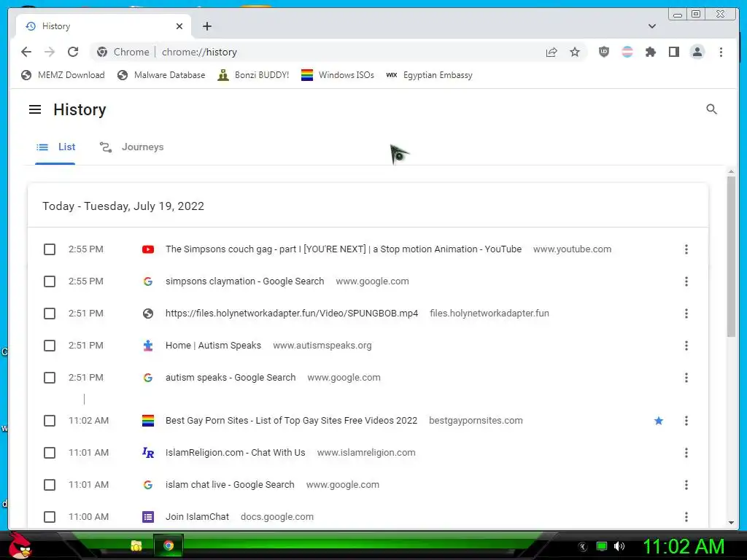The width and height of the screenshot is (747, 560).
Task: Open the Home | Autism Speaks link
Action: (214, 346)
